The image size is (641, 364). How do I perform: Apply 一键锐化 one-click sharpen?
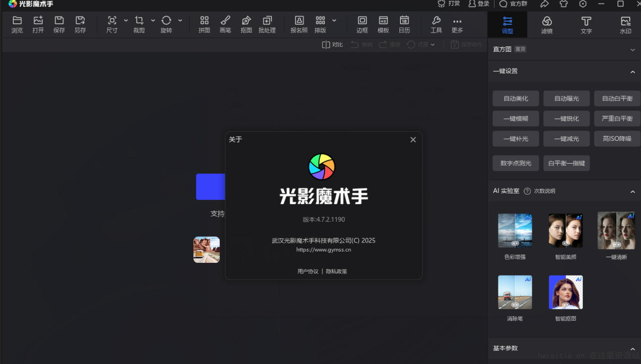tap(566, 118)
